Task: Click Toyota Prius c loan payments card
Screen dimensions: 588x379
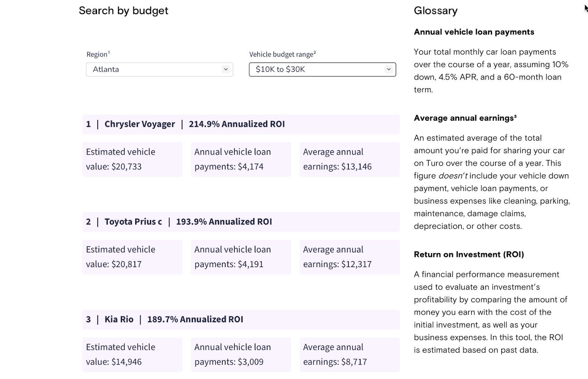Action: click(x=241, y=257)
